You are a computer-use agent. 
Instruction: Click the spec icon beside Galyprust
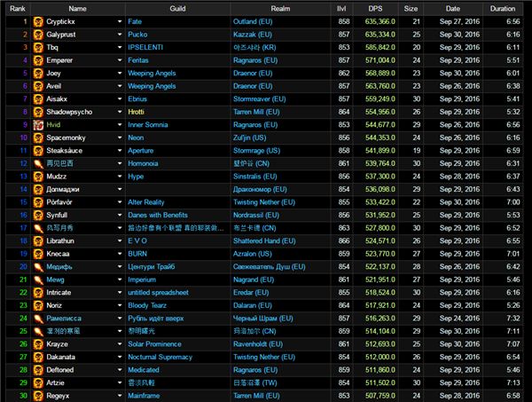pyautogui.click(x=38, y=35)
